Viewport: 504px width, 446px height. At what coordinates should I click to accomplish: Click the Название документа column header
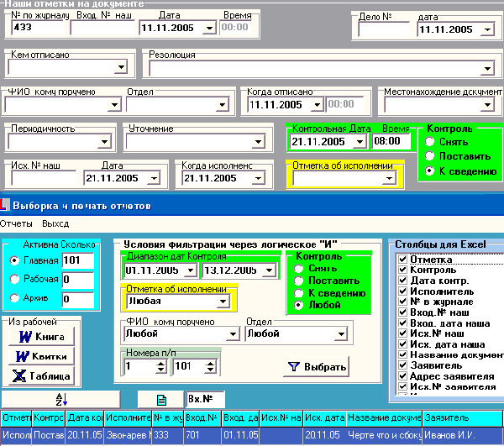[384, 417]
